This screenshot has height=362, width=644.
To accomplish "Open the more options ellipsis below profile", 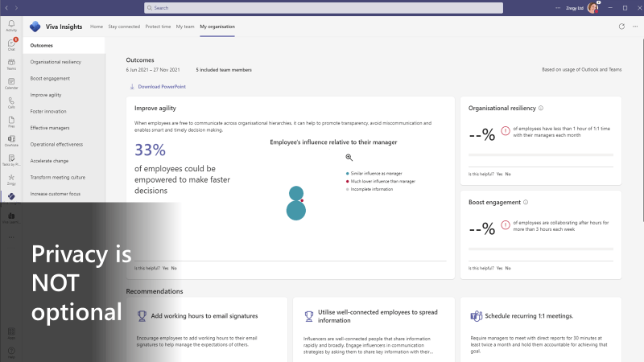I will (x=634, y=27).
